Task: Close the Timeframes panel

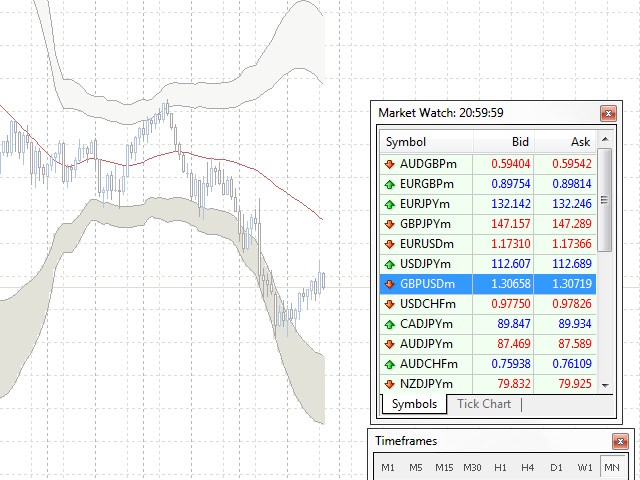Action: click(x=620, y=441)
